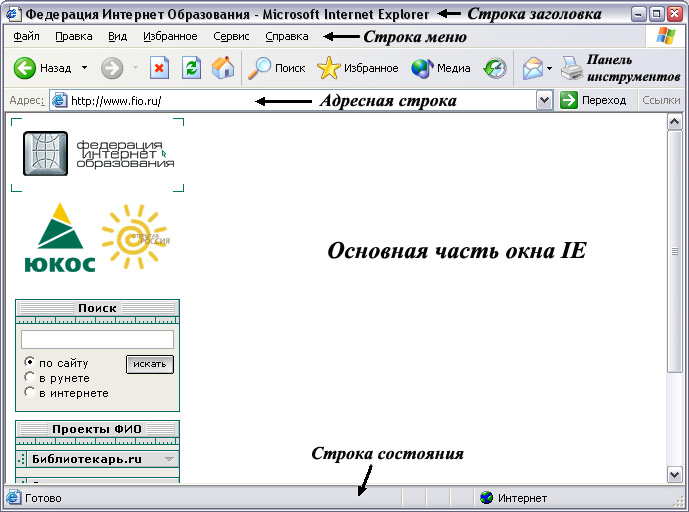
Task: Click the Print (printer) icon
Action: click(x=571, y=68)
